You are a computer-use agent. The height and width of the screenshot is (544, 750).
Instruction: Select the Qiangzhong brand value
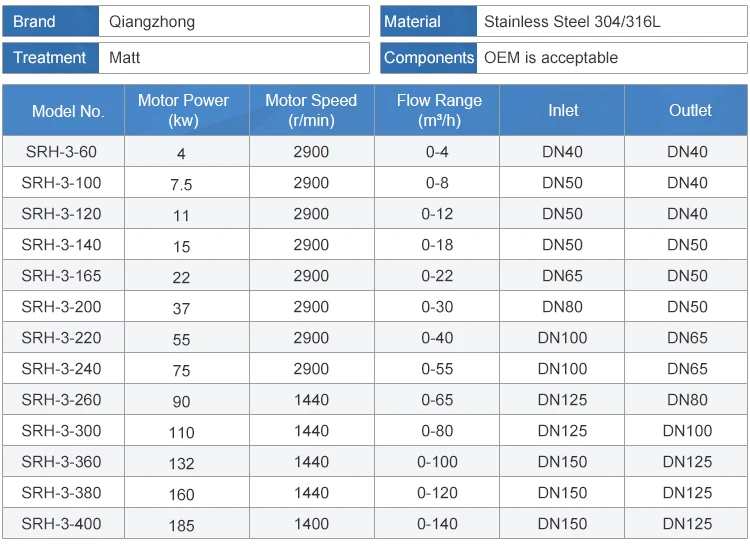(152, 22)
